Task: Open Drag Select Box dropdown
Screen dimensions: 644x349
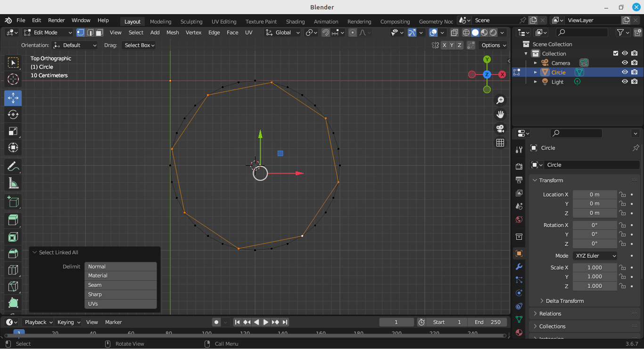Action: point(139,45)
